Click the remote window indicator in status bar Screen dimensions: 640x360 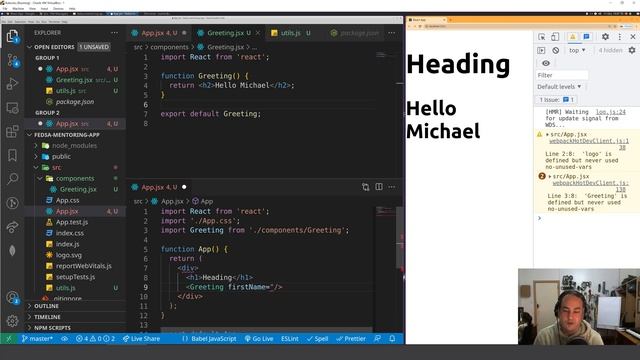(x=9, y=338)
